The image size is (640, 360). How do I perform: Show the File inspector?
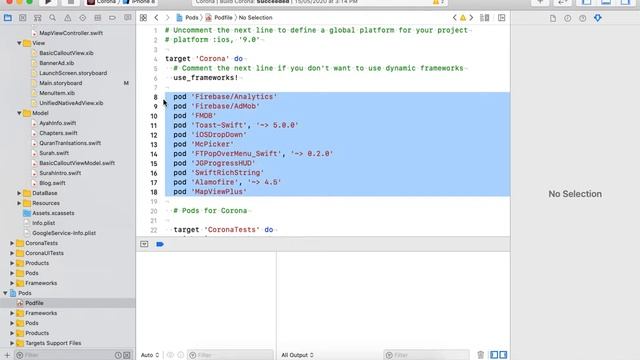553,18
